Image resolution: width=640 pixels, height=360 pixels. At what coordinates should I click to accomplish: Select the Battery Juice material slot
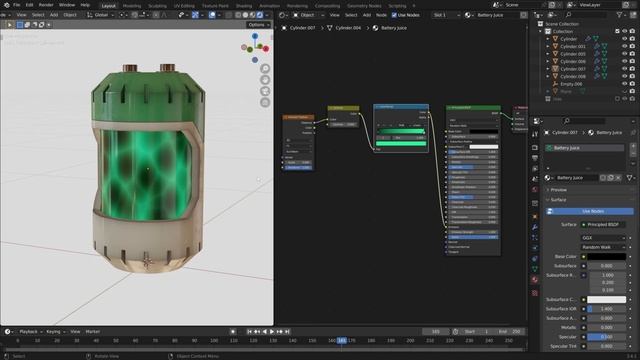click(585, 148)
